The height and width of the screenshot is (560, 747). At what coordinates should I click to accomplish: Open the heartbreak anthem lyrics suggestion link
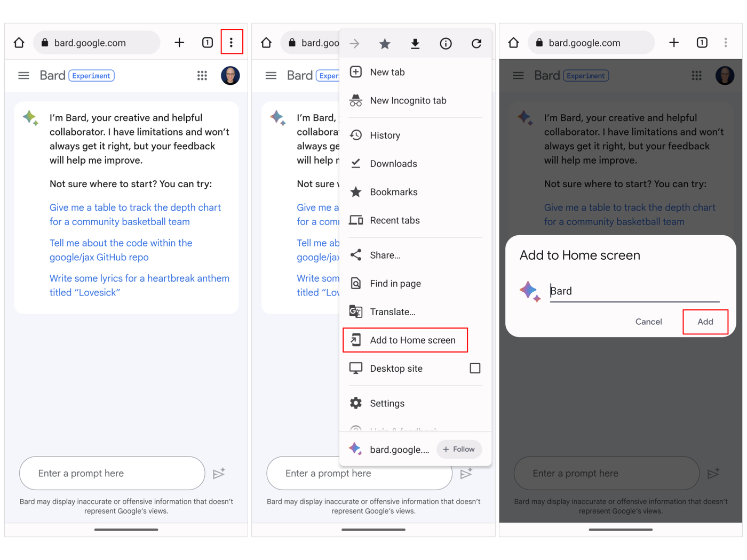tap(139, 285)
